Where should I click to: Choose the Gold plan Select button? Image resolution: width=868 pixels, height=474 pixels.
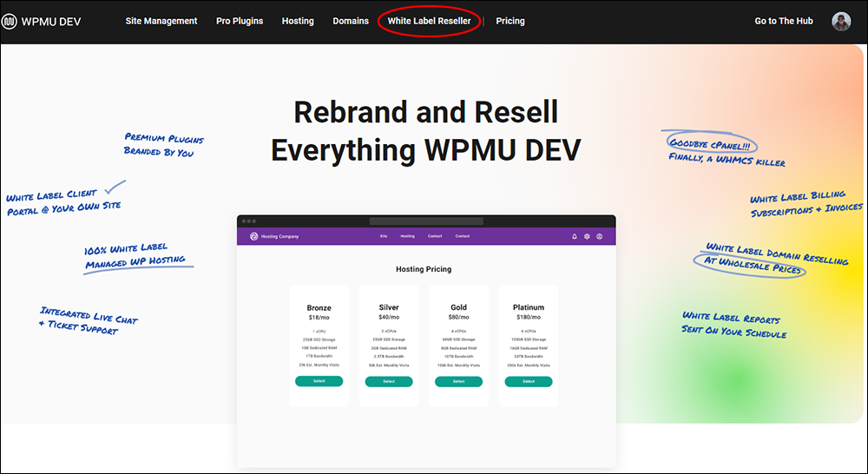458,381
